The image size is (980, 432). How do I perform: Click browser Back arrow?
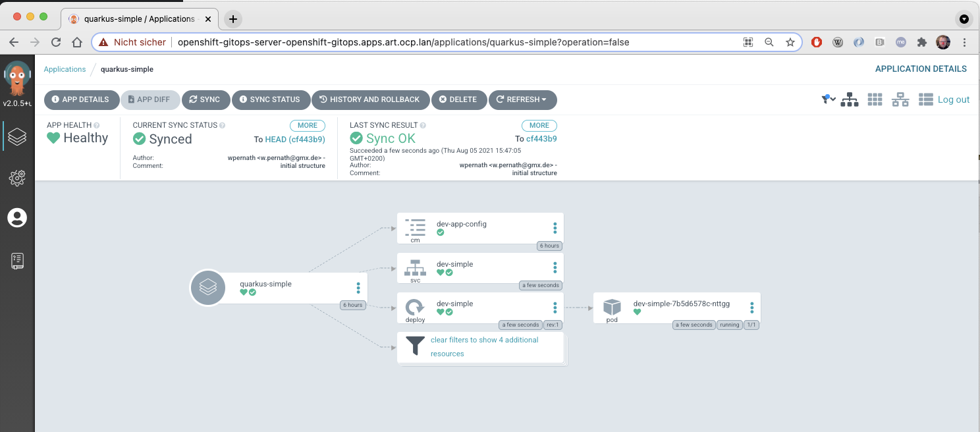coord(14,42)
